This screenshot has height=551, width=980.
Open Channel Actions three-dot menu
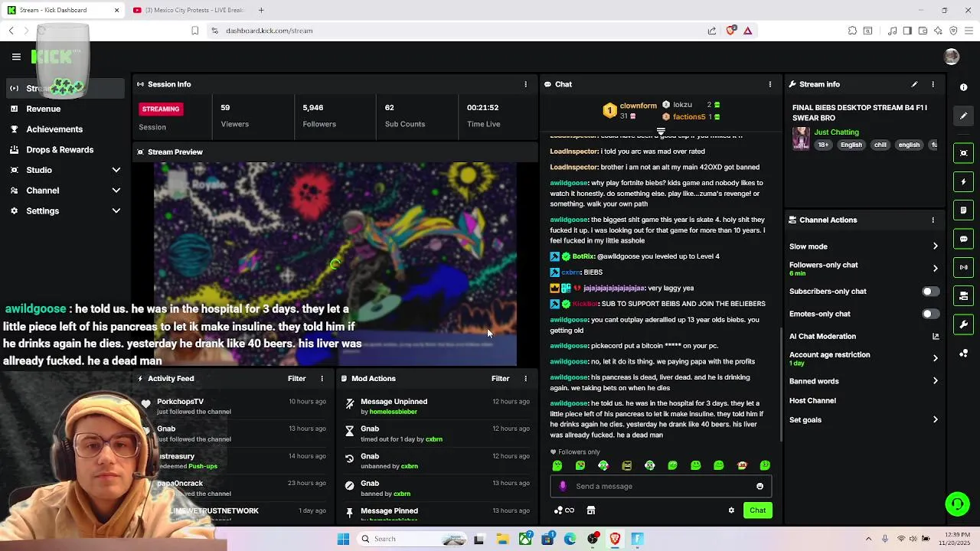pos(933,220)
